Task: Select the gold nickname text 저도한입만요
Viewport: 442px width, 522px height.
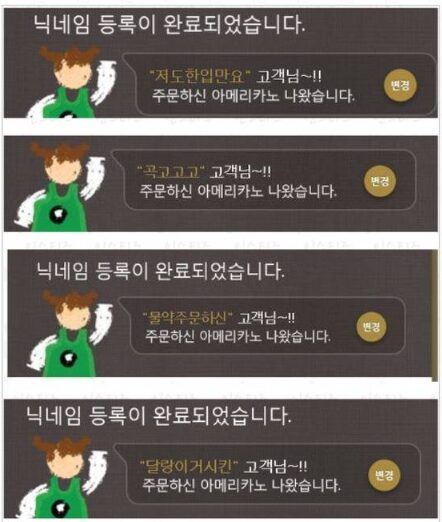Action: coord(199,77)
